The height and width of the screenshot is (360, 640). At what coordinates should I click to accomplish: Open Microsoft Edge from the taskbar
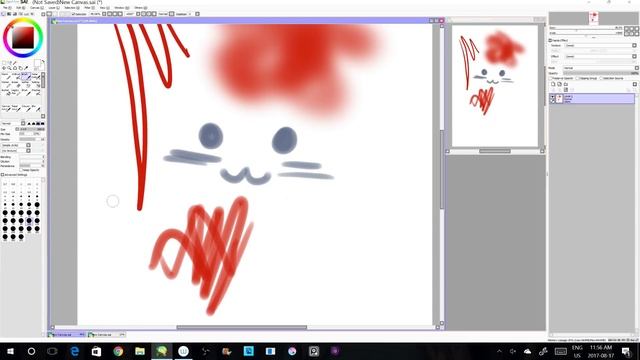pos(75,351)
